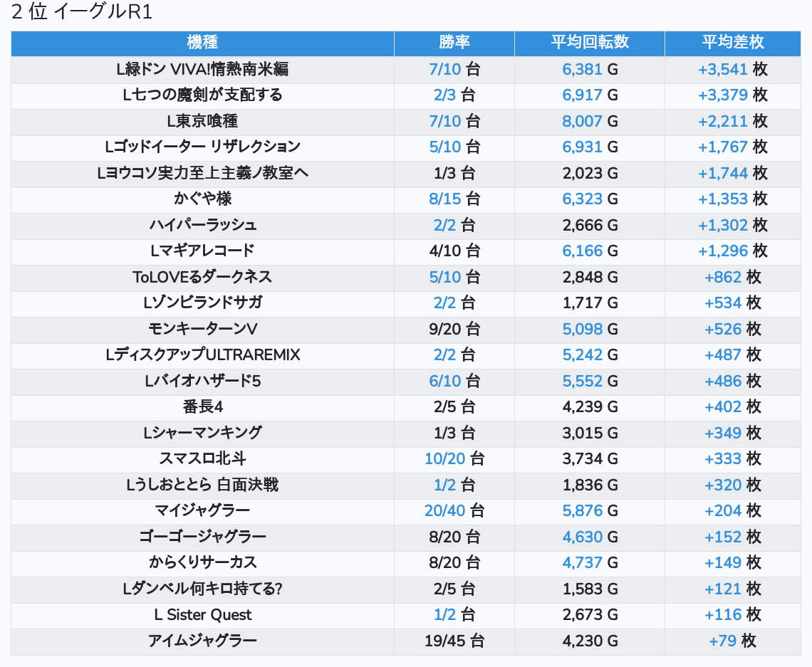The image size is (812, 667).
Task: Select the 20/40 台 win rate cell
Action: [x=454, y=510]
